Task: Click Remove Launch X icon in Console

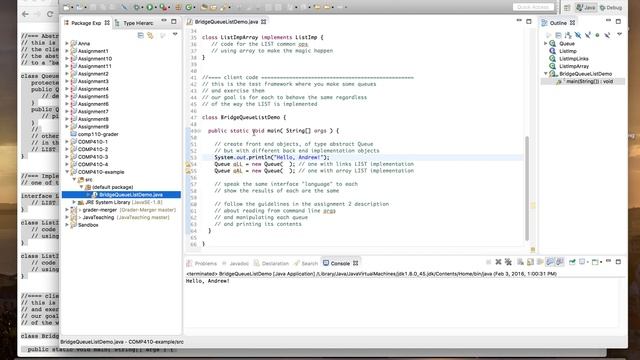Action: pyautogui.click(x=498, y=262)
